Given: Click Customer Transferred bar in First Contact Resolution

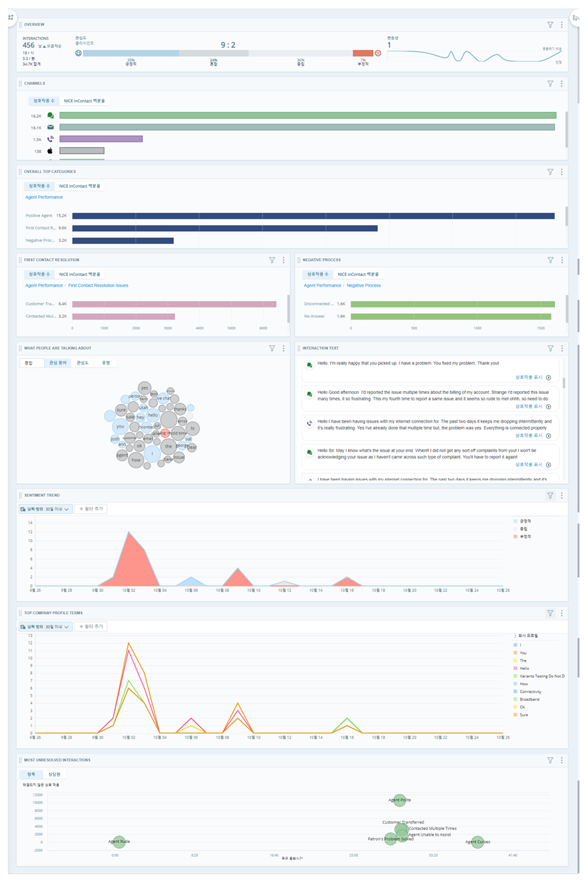Looking at the screenshot, I should point(174,304).
